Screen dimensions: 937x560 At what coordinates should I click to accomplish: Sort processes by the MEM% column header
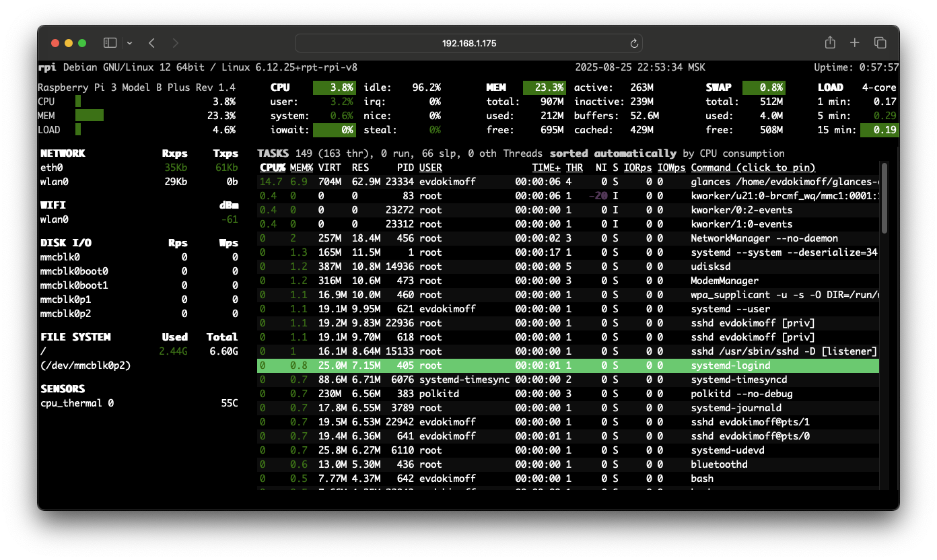pyautogui.click(x=302, y=168)
